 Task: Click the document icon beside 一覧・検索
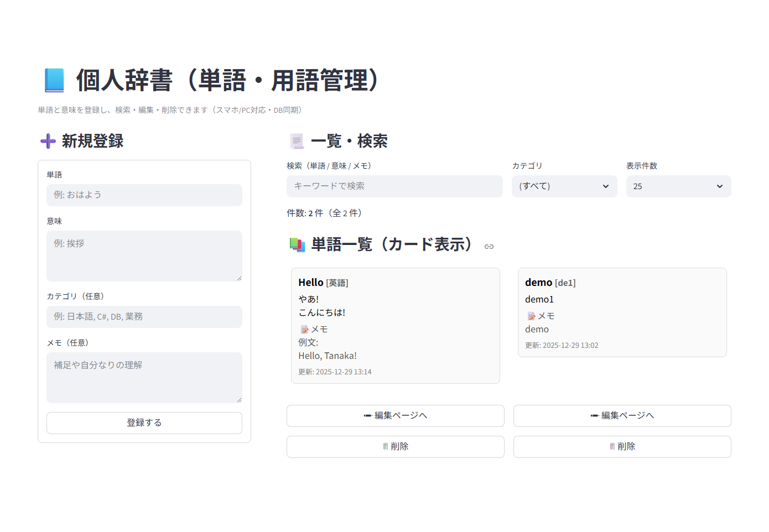[x=297, y=142]
